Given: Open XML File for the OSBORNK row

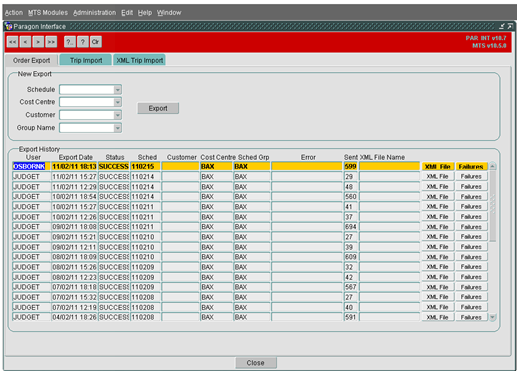Looking at the screenshot, I should [x=438, y=166].
